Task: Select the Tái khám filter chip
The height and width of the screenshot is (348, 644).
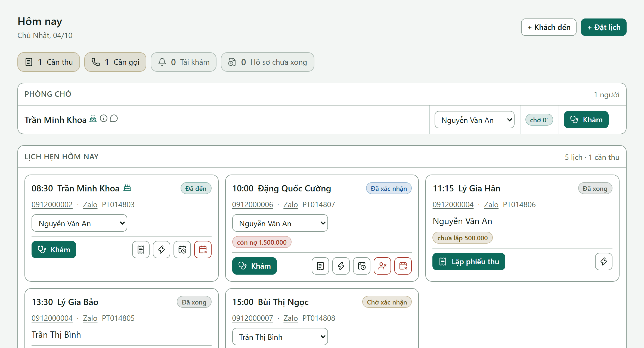Action: tap(184, 62)
